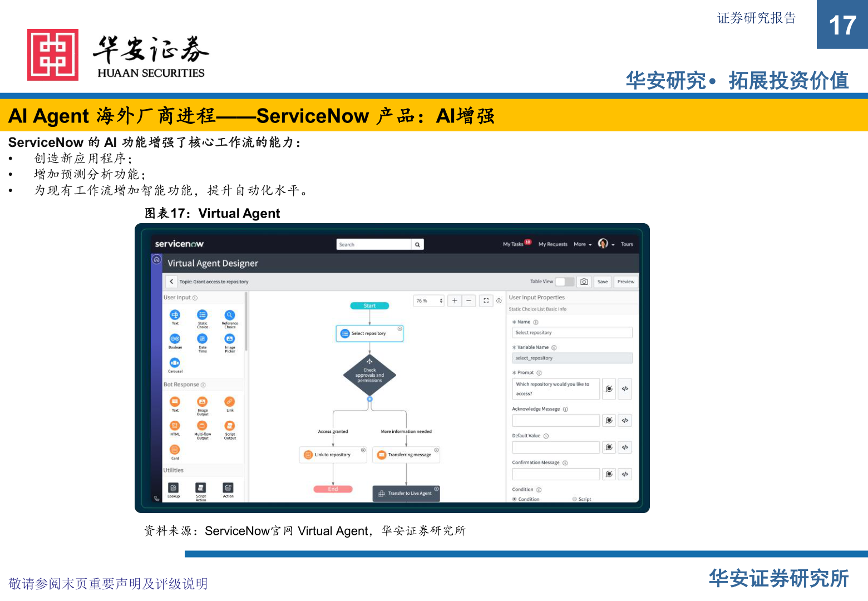868x601 pixels.
Task: Select the Boolean user input icon
Action: (x=175, y=338)
